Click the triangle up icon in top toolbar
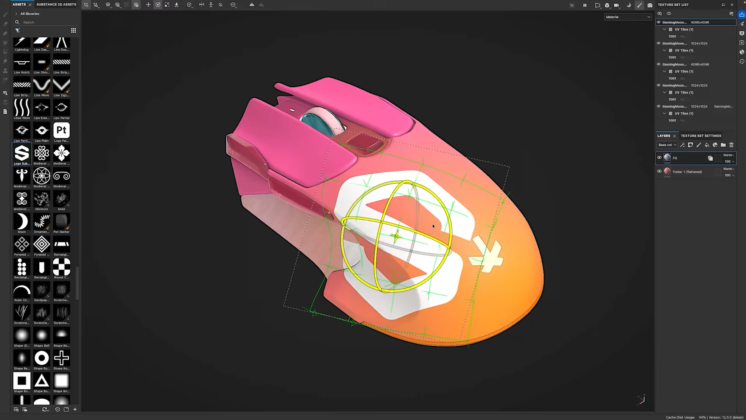Image resolution: width=746 pixels, height=420 pixels. click(x=252, y=5)
